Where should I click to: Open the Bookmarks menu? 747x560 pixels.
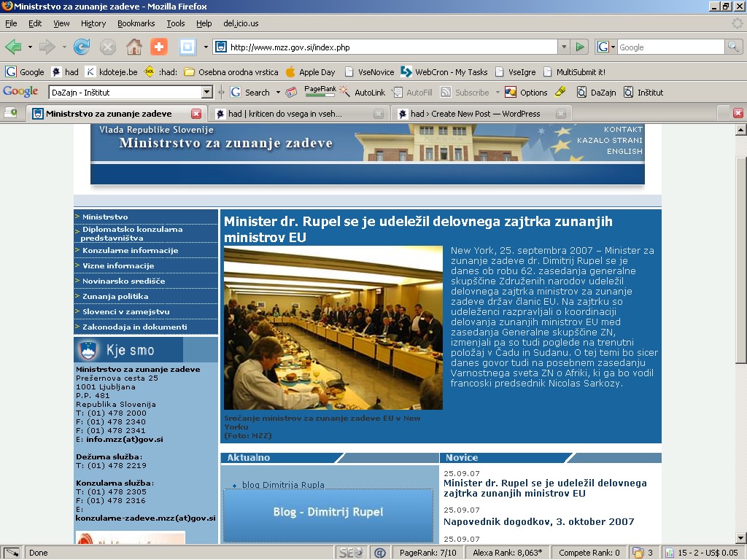click(x=136, y=23)
